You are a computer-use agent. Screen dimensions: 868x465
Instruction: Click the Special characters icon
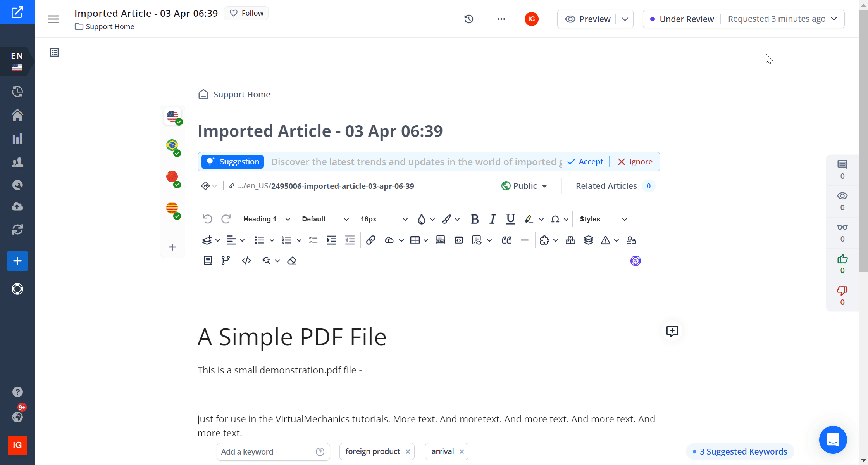(554, 219)
